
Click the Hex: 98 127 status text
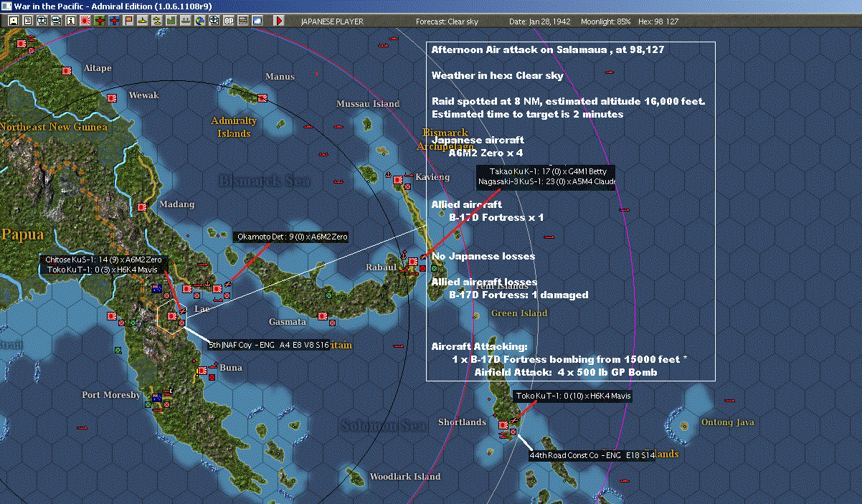tap(658, 22)
